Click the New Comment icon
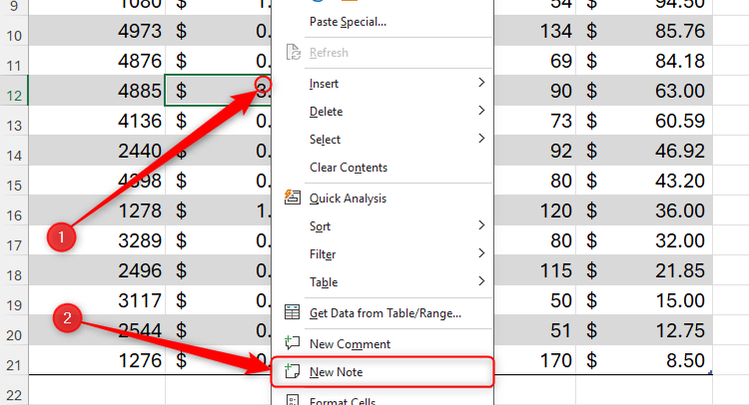The width and height of the screenshot is (749, 405). (292, 343)
